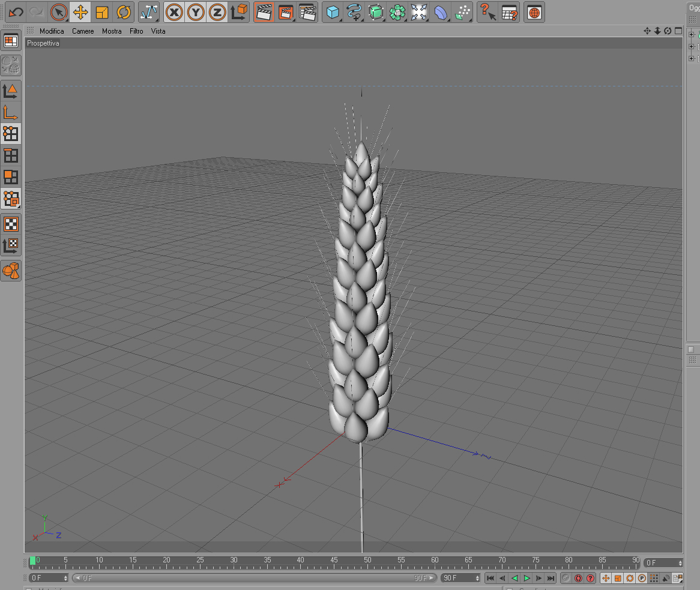Click the preview range slider bar
The image size is (700, 590).
point(255,578)
